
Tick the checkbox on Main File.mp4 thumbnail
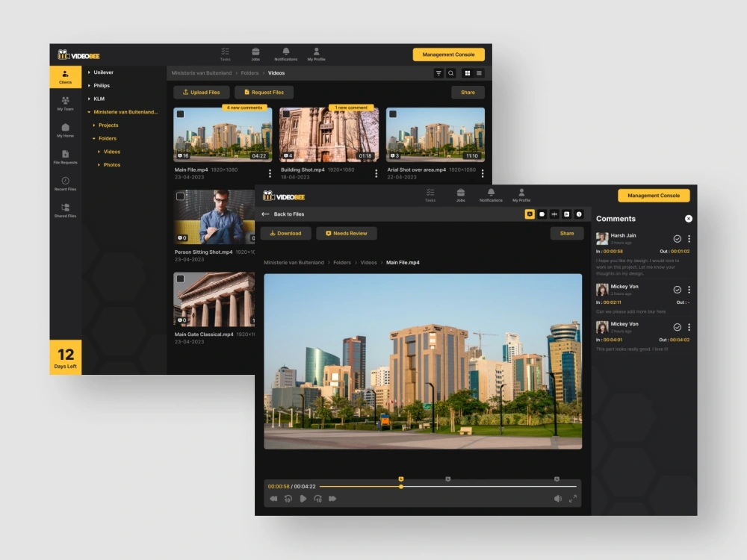pos(181,113)
